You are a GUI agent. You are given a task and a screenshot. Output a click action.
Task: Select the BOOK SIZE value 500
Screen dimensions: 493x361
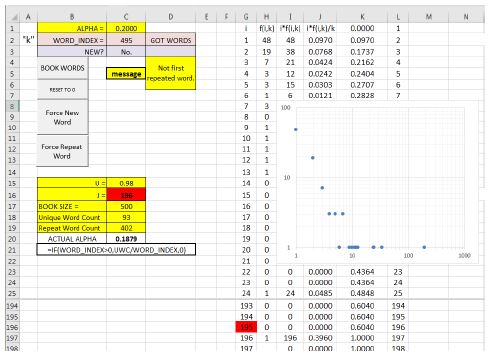[x=126, y=206]
